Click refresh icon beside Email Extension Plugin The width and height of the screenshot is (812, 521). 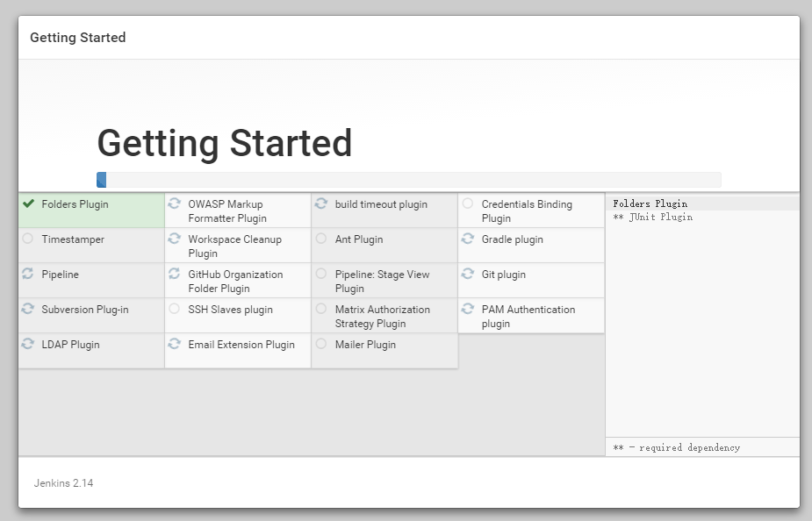(x=175, y=344)
